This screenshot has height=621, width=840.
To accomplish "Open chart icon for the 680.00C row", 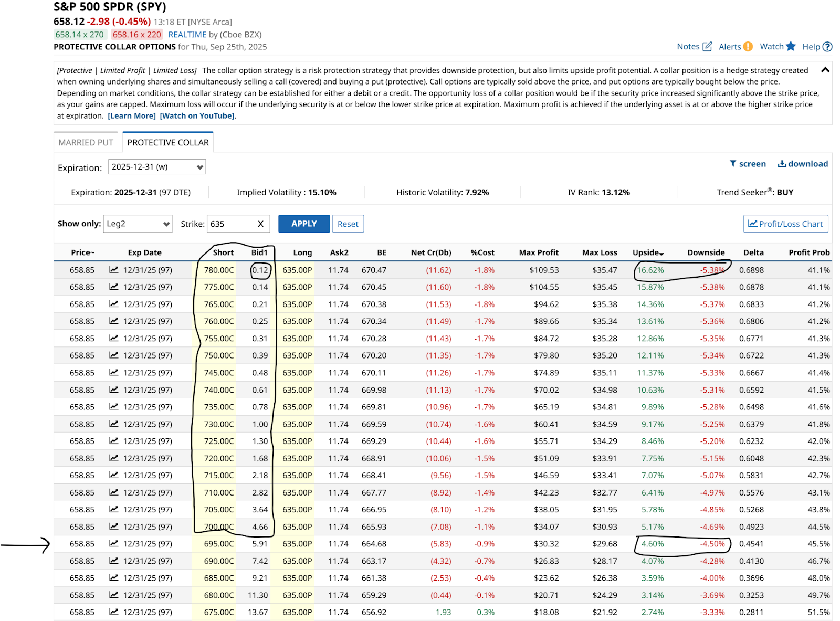I will (x=113, y=595).
